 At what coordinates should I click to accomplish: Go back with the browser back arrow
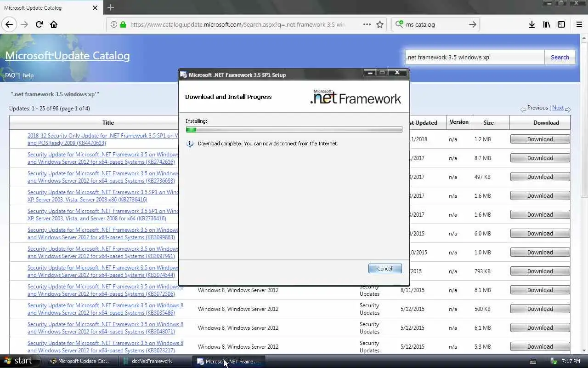pos(9,24)
